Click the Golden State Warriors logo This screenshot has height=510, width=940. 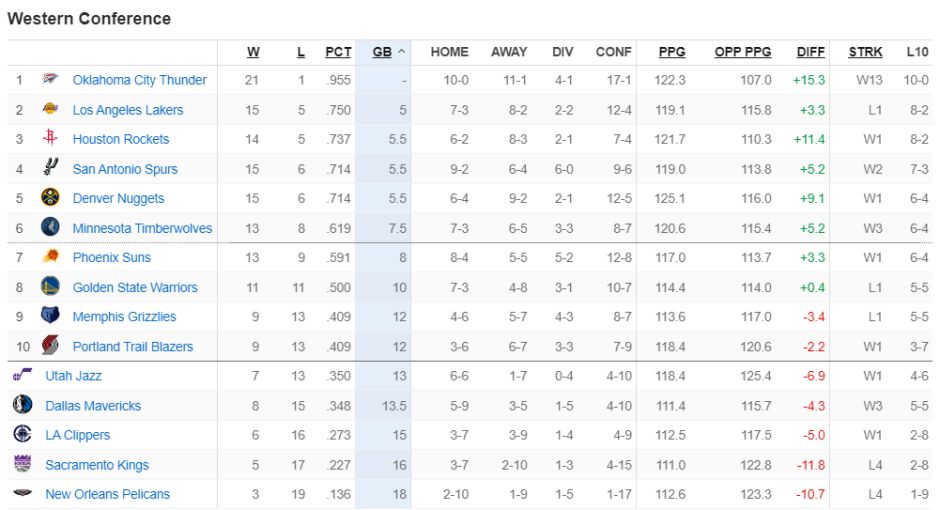click(50, 287)
